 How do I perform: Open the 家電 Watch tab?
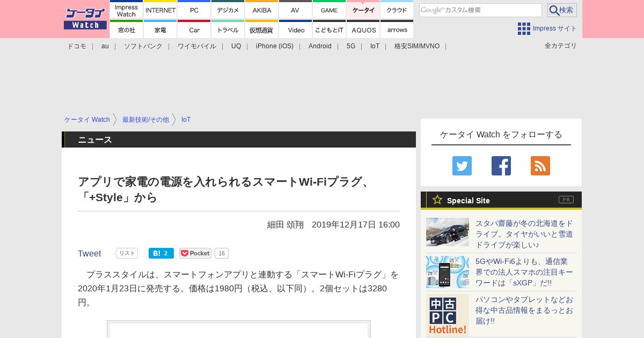coord(160,30)
